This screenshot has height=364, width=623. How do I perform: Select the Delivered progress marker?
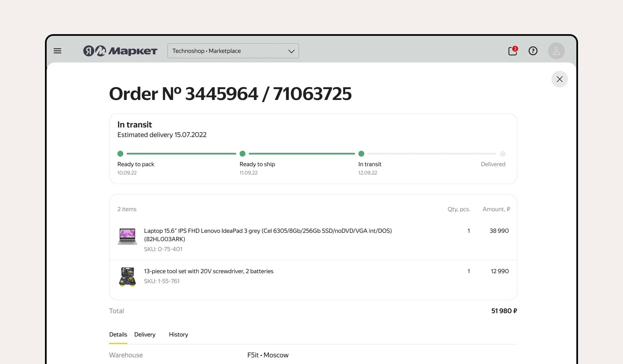(x=503, y=154)
